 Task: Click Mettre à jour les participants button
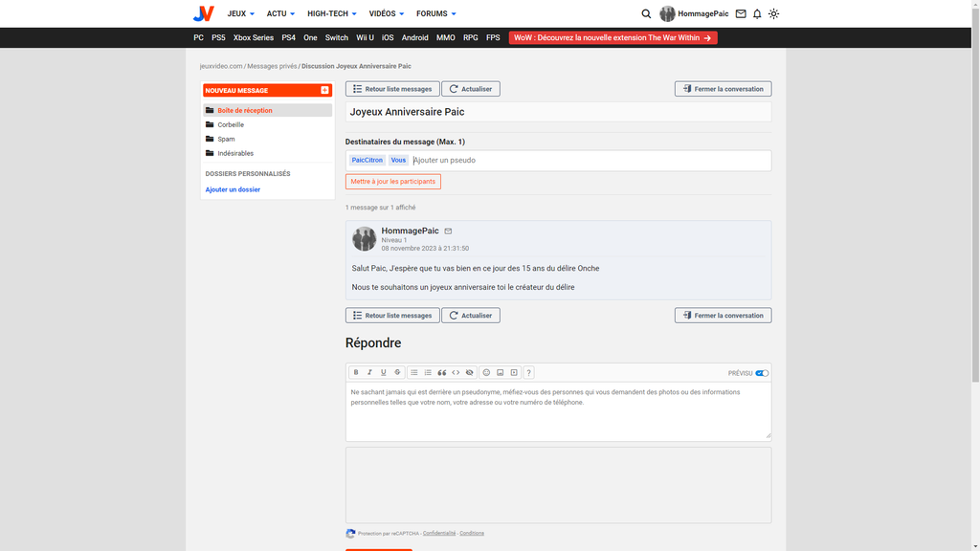(x=393, y=182)
